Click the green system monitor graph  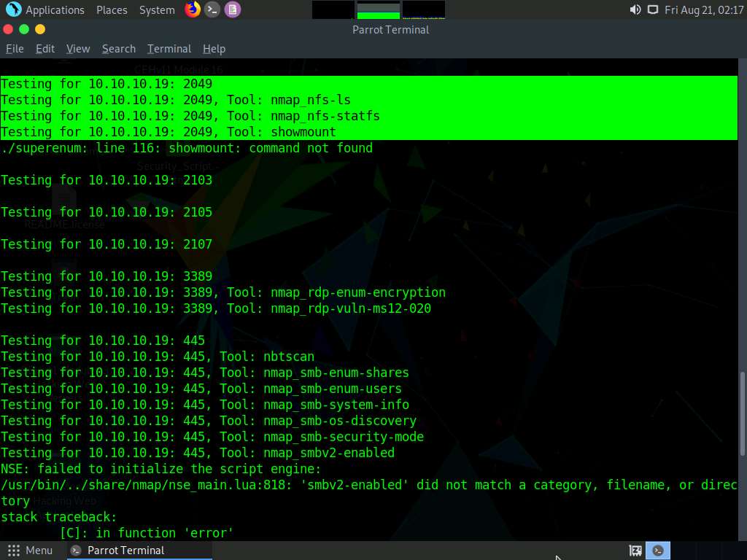click(x=379, y=9)
